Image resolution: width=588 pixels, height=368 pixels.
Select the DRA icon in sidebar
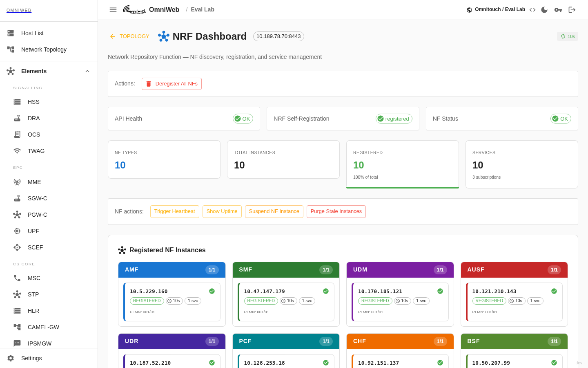point(17,118)
